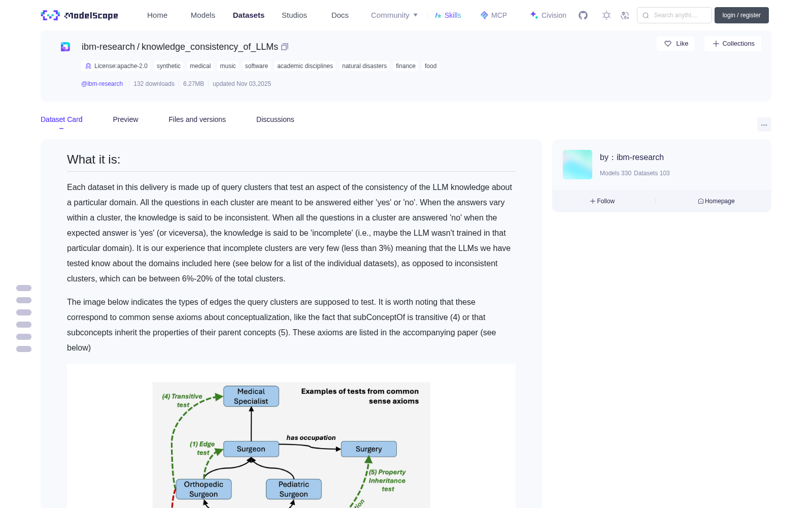Open Models in navigation
Viewport: 812px width, 508px height.
(203, 15)
